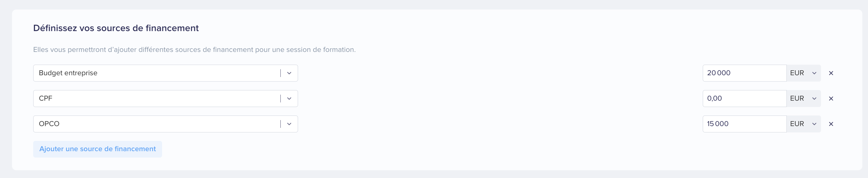Click the 20 000 amount field
This screenshot has width=868, height=178.
click(744, 73)
